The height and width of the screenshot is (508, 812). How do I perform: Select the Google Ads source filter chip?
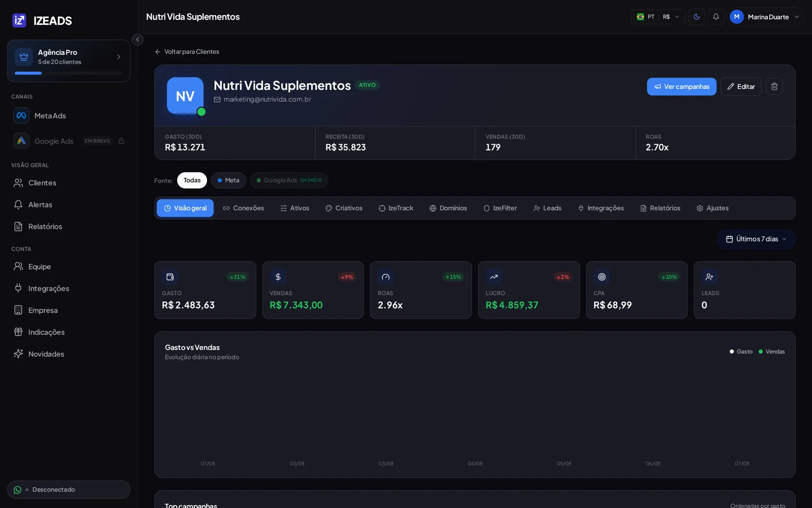(x=289, y=180)
